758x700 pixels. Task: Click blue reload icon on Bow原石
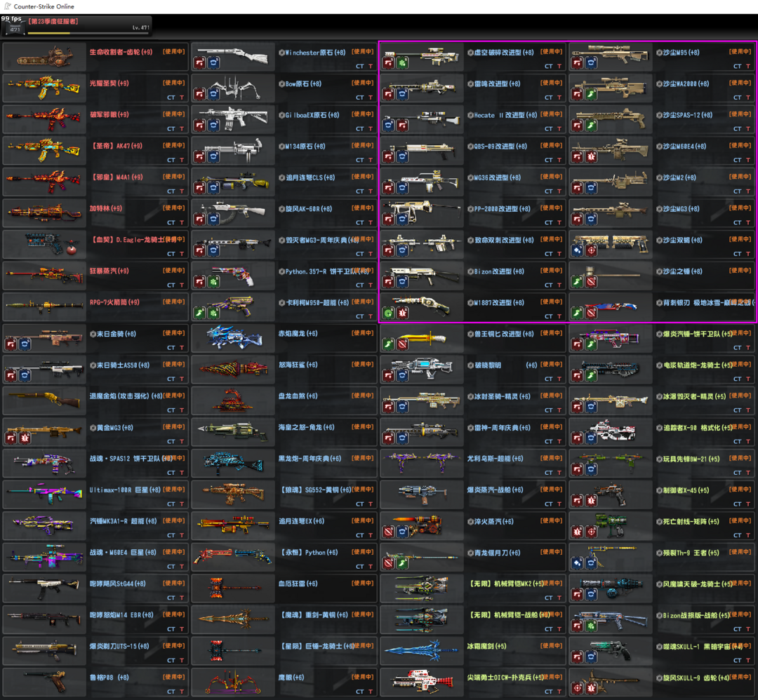point(213,95)
